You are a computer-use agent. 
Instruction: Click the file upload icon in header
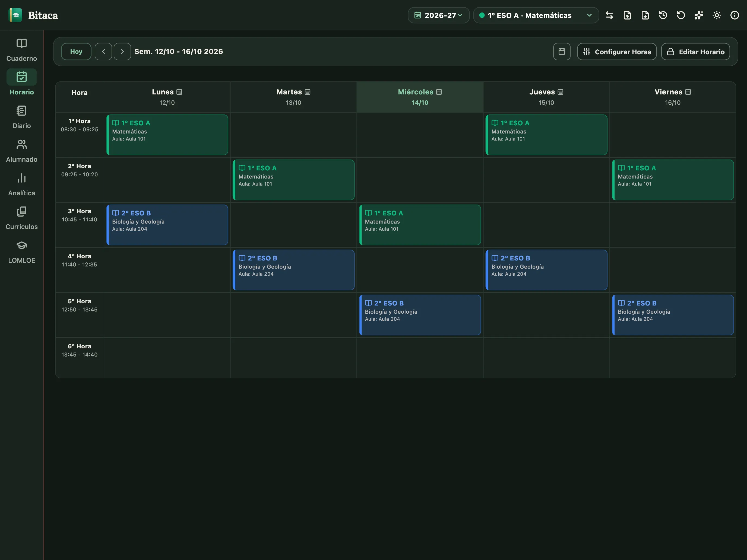point(627,15)
